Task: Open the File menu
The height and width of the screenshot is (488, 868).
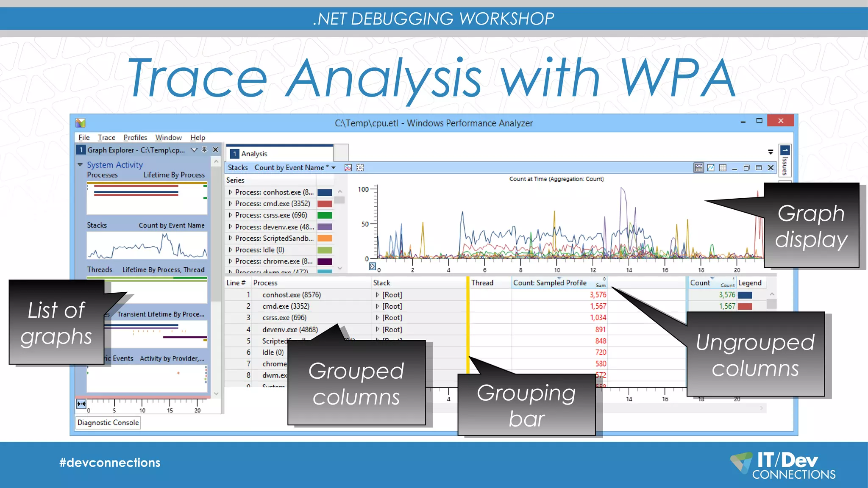Action: point(84,138)
